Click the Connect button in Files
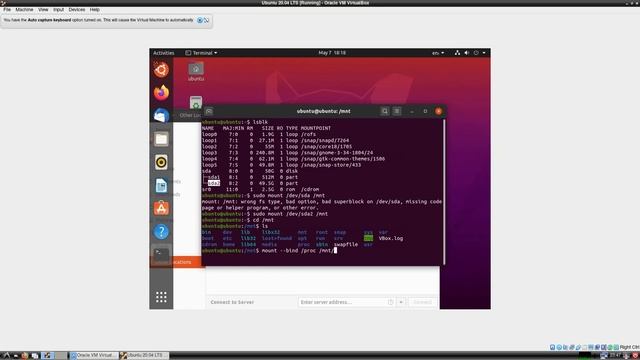This screenshot has height=360, width=640. point(422,302)
